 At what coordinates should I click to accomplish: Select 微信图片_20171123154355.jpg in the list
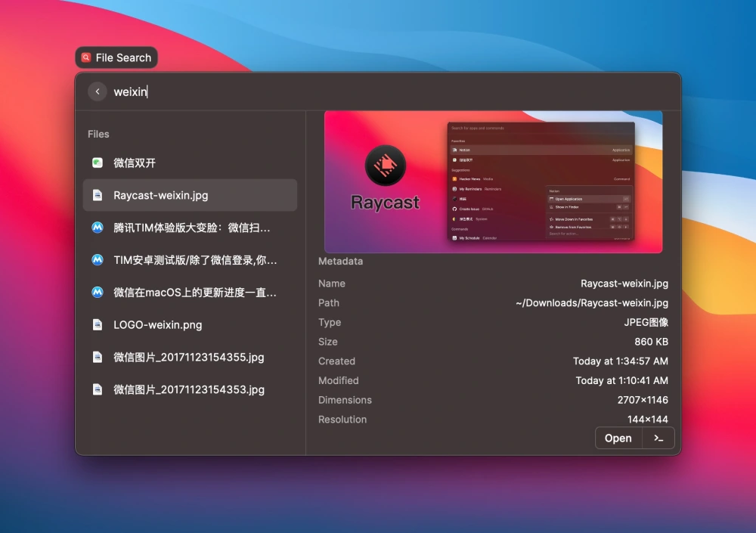click(190, 357)
